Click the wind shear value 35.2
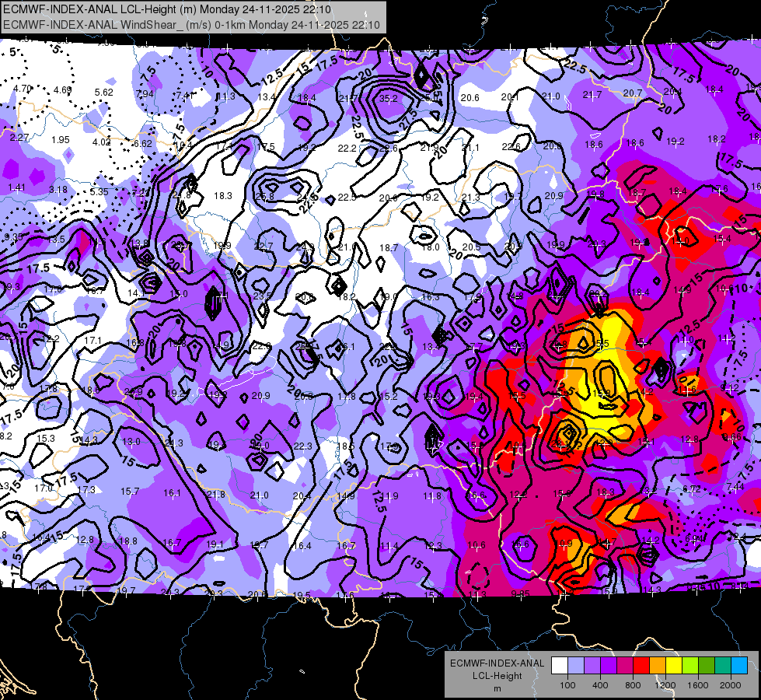761x700 pixels. [388, 99]
